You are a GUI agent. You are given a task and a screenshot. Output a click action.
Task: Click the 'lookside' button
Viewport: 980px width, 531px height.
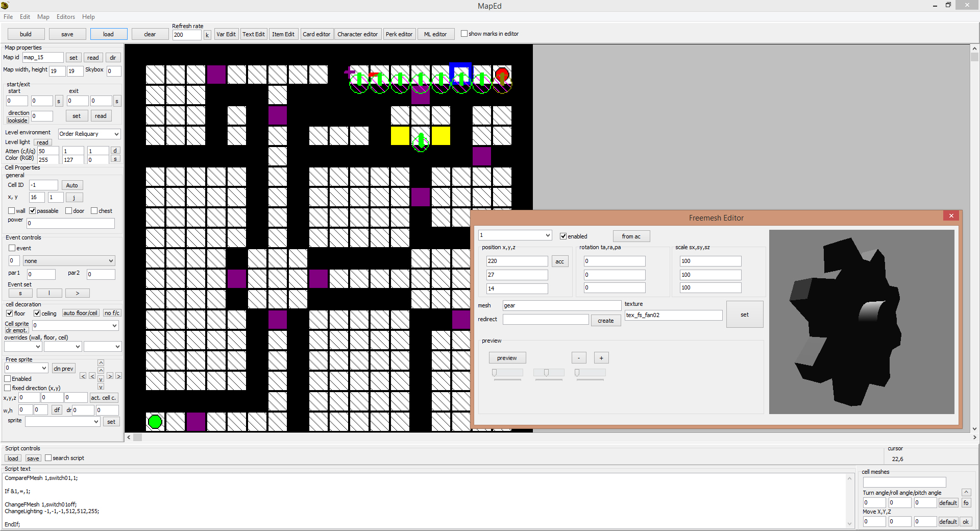tap(17, 120)
